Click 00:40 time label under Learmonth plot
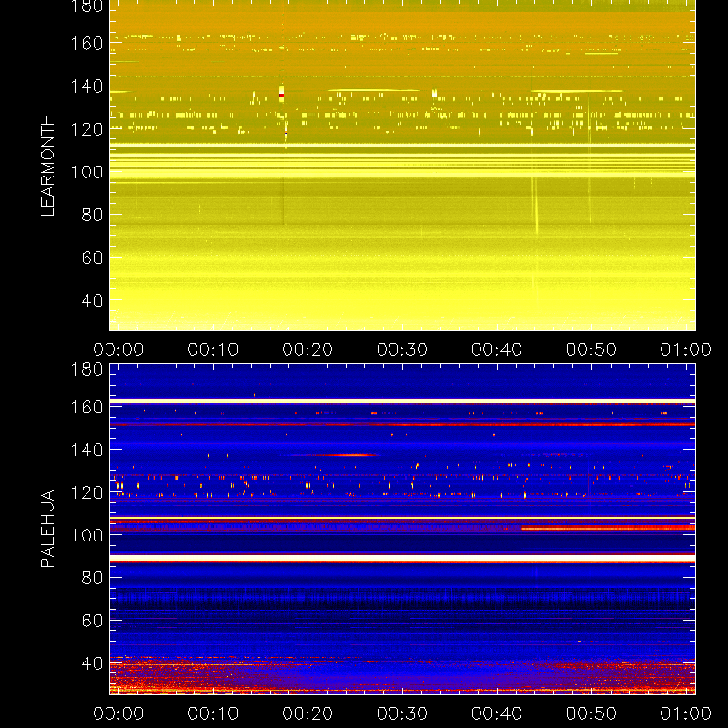Screen dimensions: 728x728 click(x=497, y=349)
